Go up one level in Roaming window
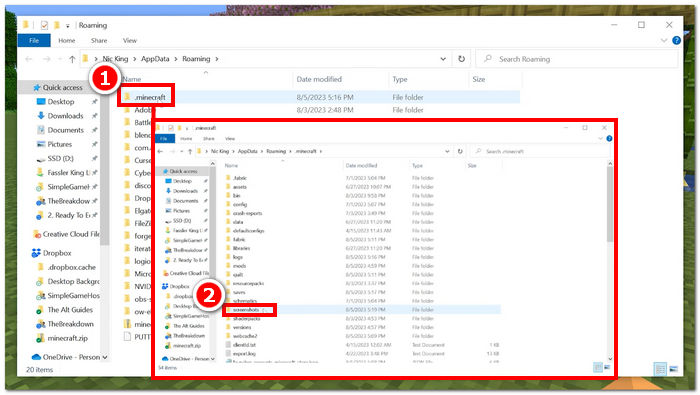 [x=72, y=59]
